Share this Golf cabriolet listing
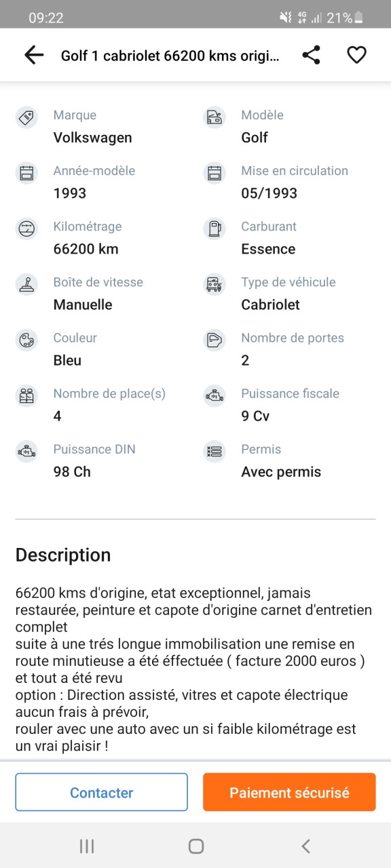 [x=311, y=56]
